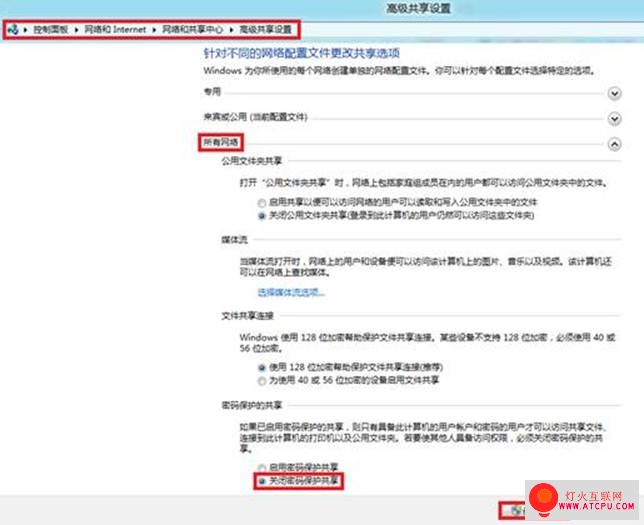Select 高级共享设置 breadcrumb item
644x525 pixels.
pos(265,30)
